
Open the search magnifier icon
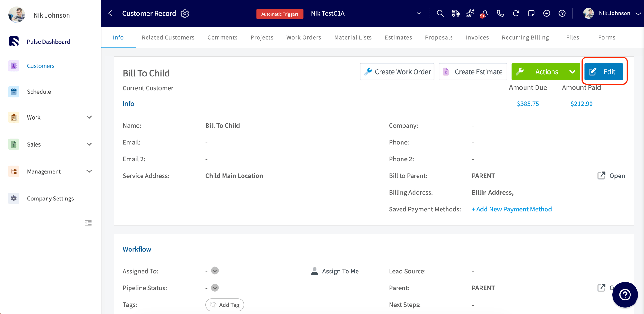pyautogui.click(x=440, y=13)
